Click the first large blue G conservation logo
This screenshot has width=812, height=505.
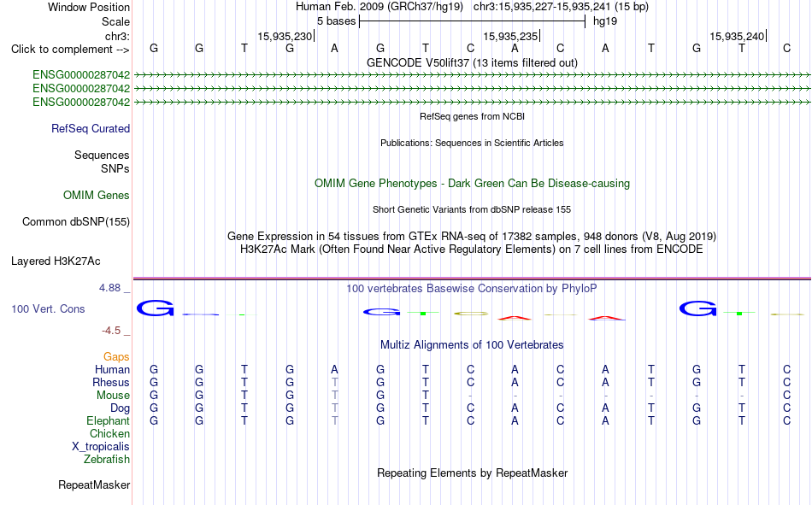click(x=155, y=308)
